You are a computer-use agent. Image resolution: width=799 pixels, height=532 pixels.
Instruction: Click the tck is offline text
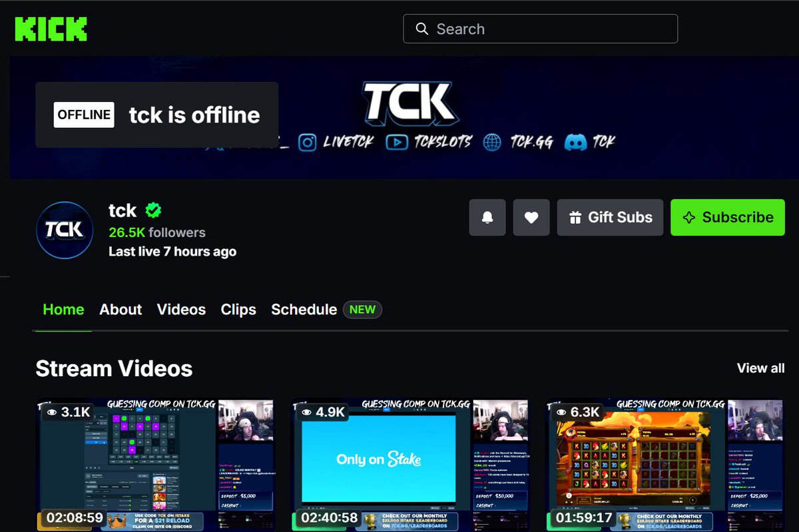194,115
